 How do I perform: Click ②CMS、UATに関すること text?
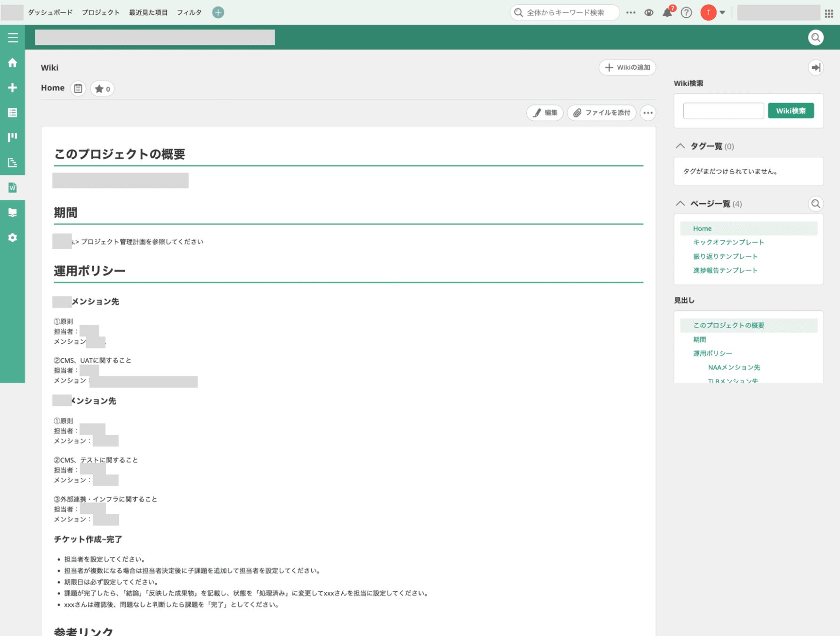tap(92, 360)
